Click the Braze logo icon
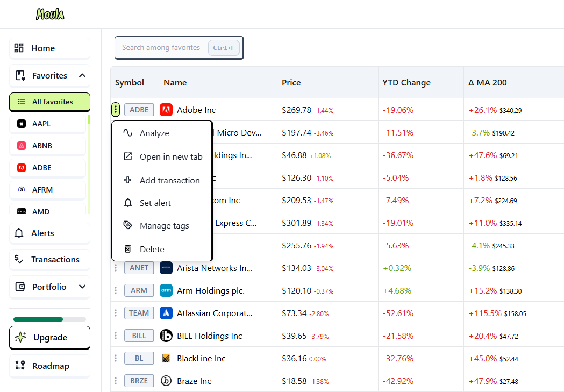Viewport: 564px width, 392px height. pos(166,381)
